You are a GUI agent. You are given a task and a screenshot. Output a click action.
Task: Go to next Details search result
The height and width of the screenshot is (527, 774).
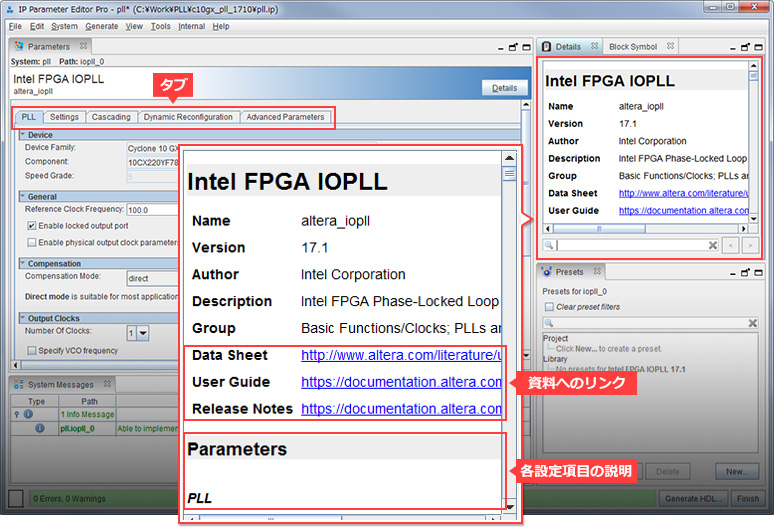[x=750, y=245]
